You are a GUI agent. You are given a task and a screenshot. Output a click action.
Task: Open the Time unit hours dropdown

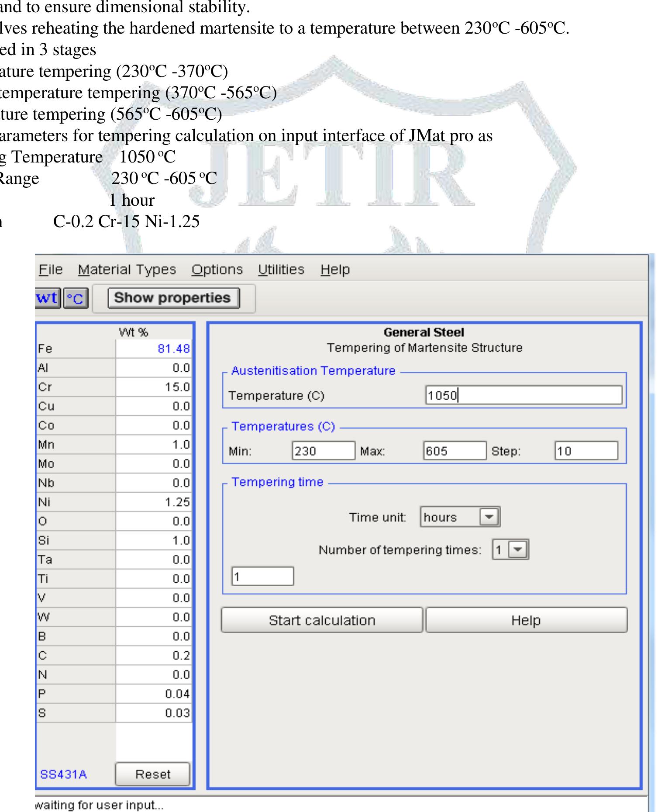[x=460, y=517]
